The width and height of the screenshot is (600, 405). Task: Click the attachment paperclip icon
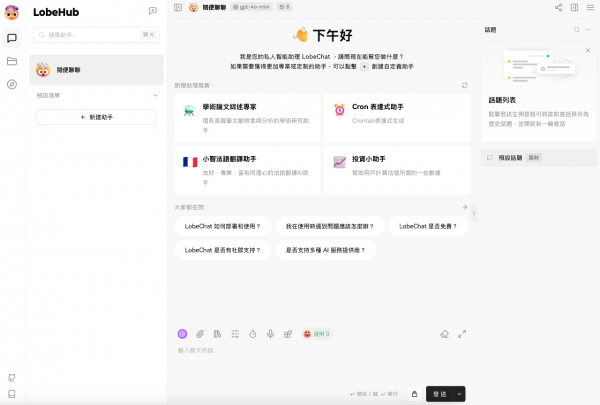pyautogui.click(x=200, y=334)
